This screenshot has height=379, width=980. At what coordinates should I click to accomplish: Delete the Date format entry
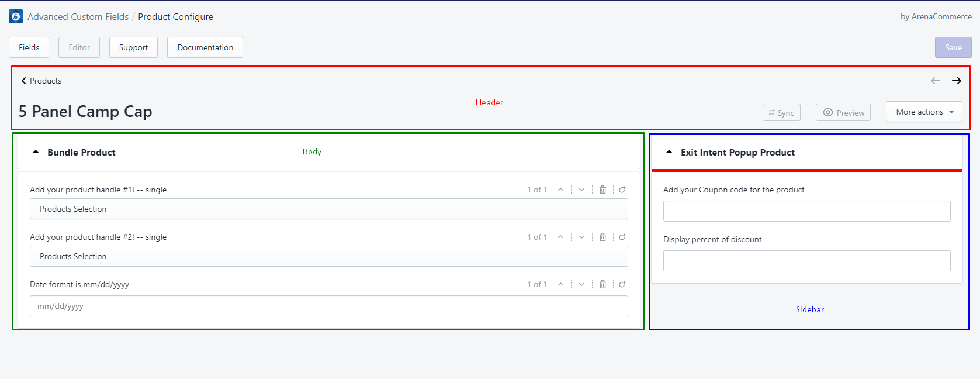coord(602,284)
